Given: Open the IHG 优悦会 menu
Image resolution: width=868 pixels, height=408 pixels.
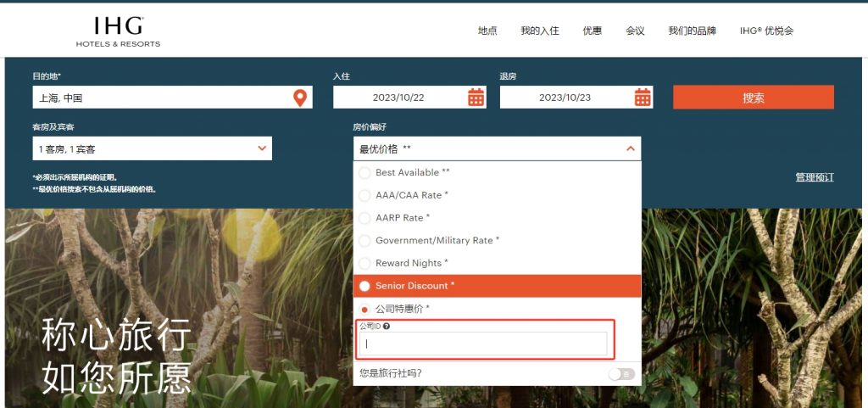Looking at the screenshot, I should tap(766, 31).
